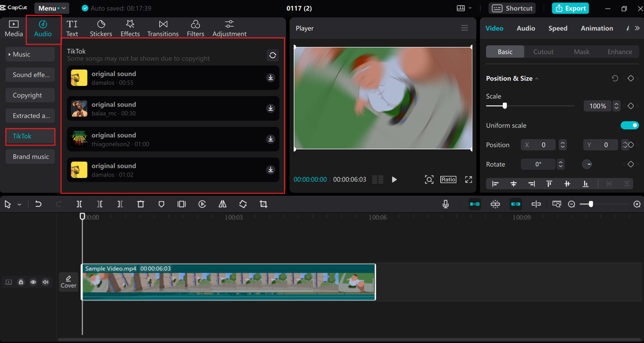
Task: Align clip to the top
Action: pyautogui.click(x=549, y=184)
